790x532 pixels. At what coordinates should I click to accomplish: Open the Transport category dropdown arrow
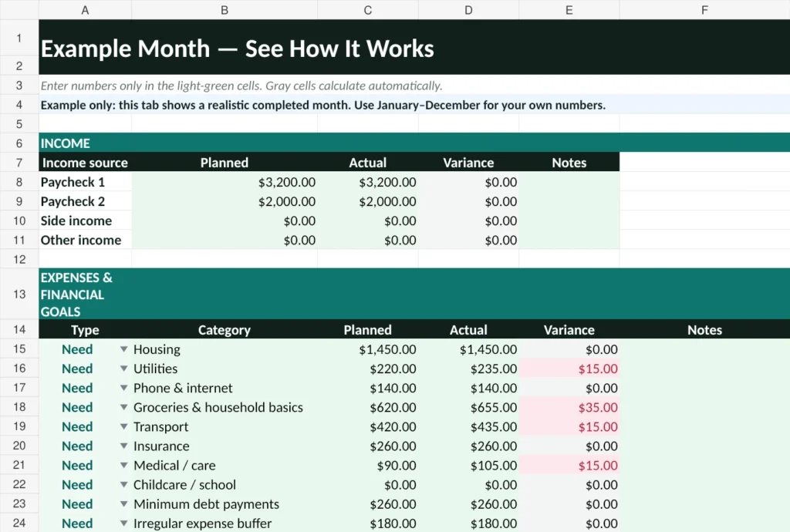coord(124,426)
